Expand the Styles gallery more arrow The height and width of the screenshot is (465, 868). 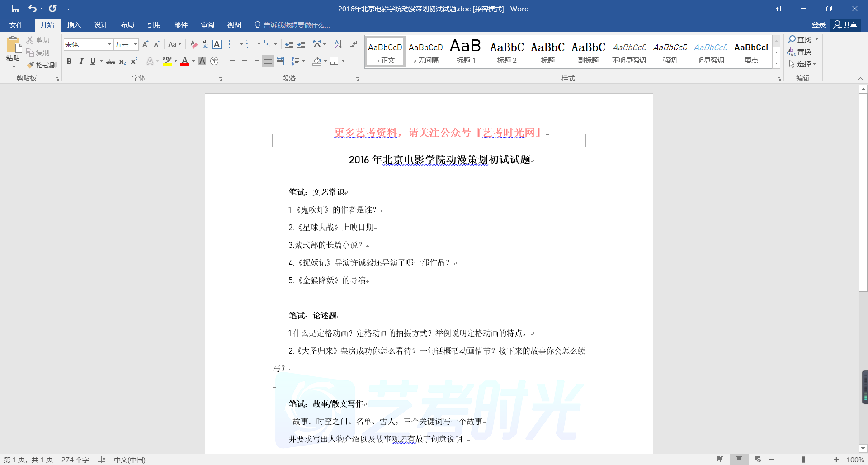pyautogui.click(x=776, y=63)
